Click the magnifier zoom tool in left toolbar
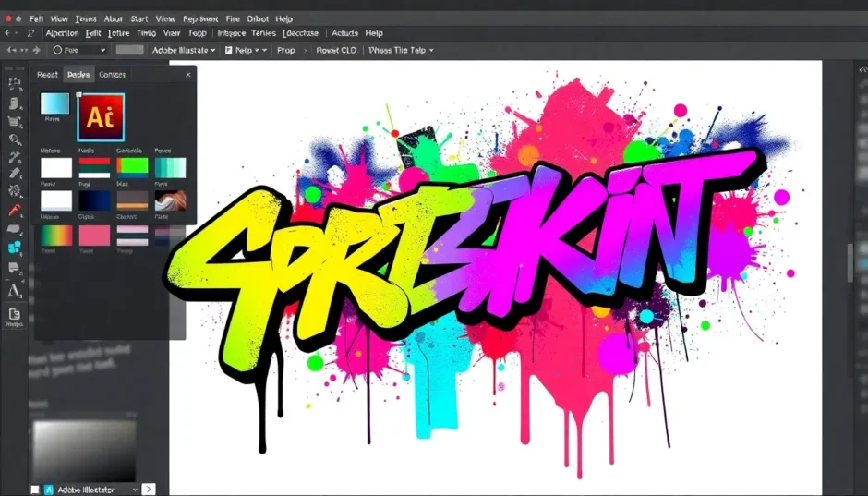Screen dimensions: 868x496 pos(15,139)
